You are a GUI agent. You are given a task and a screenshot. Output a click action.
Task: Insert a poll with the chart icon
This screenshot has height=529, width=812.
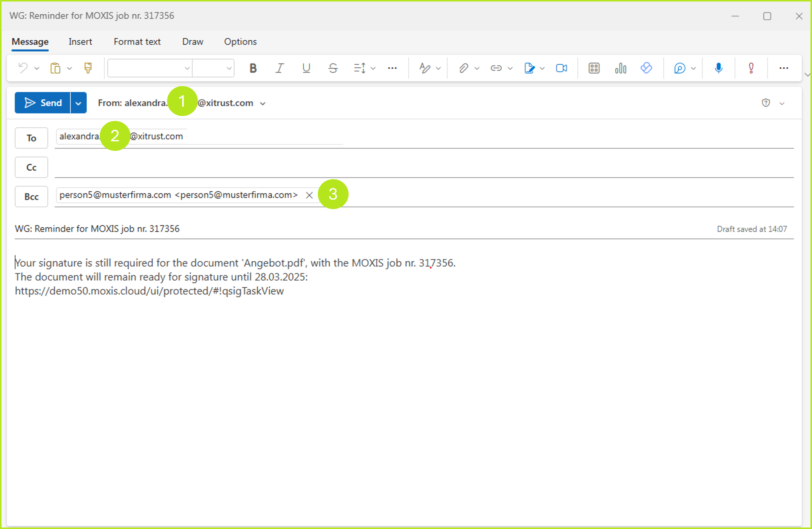(x=620, y=68)
